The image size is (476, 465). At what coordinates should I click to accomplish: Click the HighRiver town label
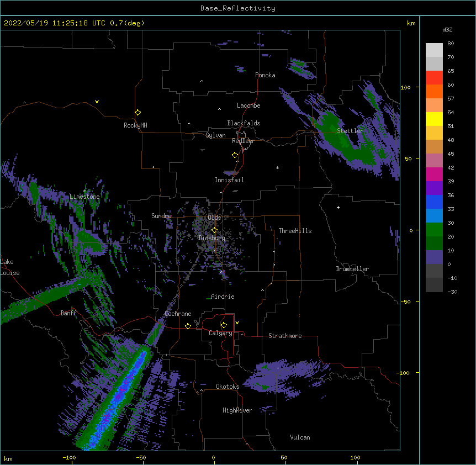pyautogui.click(x=237, y=410)
